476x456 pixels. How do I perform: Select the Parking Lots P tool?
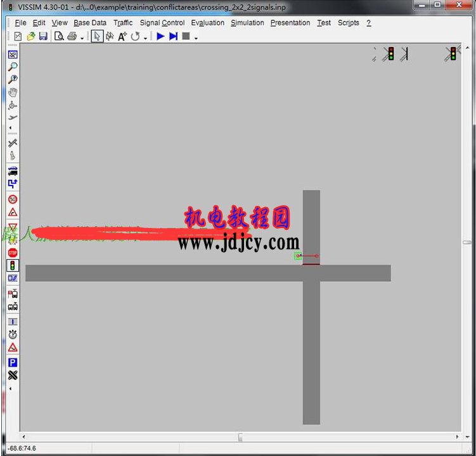tap(13, 362)
